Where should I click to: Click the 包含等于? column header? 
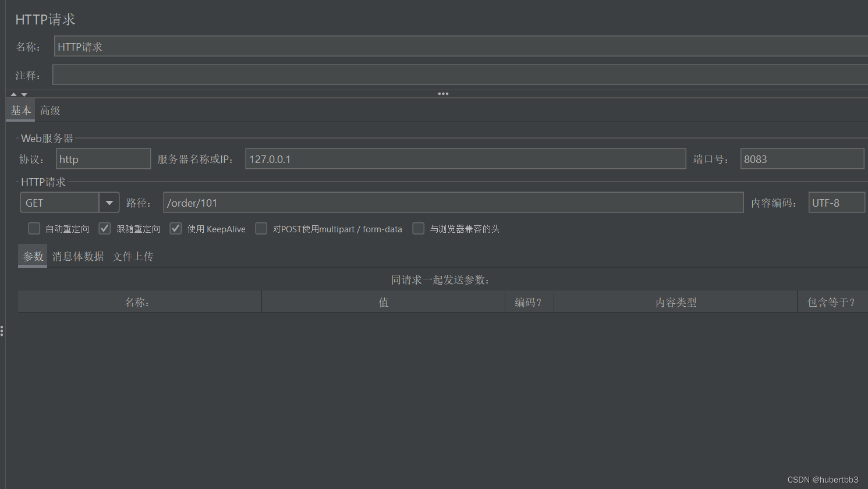click(832, 302)
